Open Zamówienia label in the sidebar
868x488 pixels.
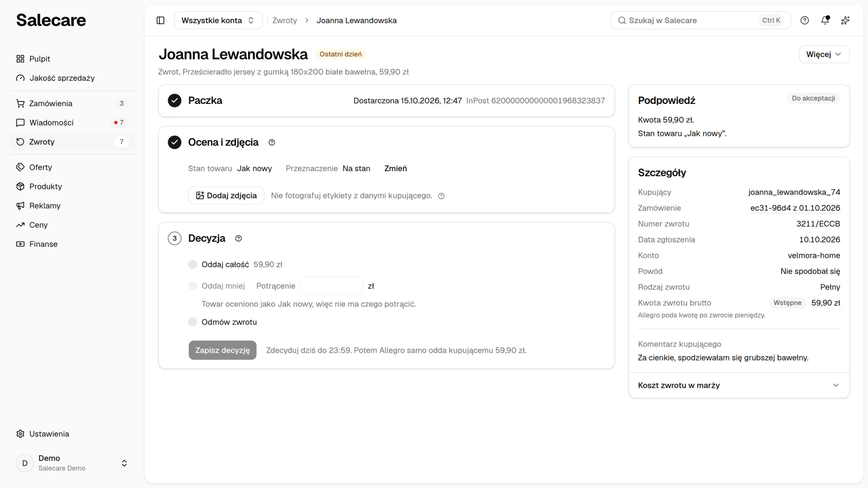51,103
